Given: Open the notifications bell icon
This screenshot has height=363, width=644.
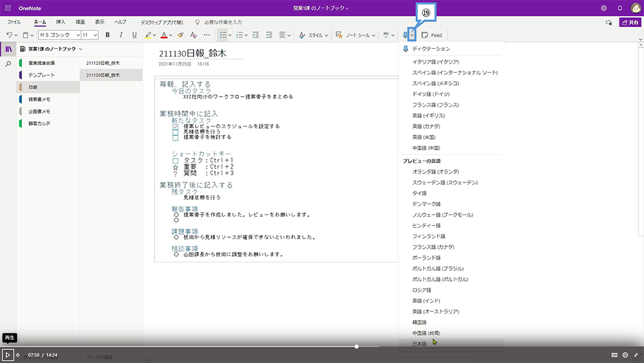Looking at the screenshot, I should (620, 8).
